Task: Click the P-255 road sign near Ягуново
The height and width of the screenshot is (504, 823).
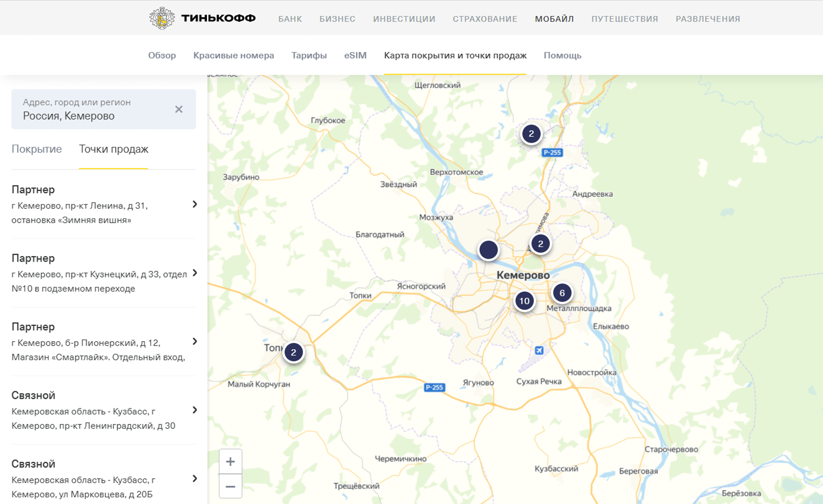Action: (x=435, y=387)
